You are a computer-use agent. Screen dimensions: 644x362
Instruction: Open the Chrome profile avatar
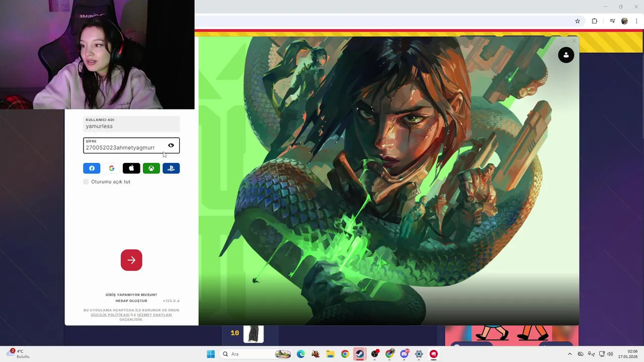(x=624, y=21)
